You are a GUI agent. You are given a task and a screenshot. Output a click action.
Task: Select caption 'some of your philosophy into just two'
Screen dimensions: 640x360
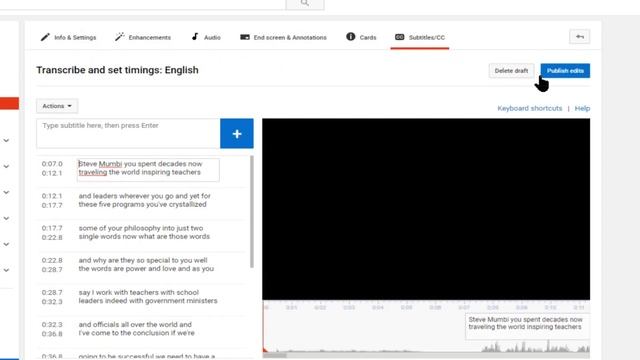pos(144,232)
